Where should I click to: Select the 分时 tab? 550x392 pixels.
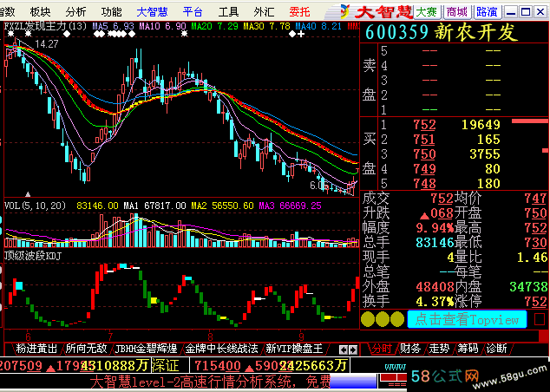(382, 349)
